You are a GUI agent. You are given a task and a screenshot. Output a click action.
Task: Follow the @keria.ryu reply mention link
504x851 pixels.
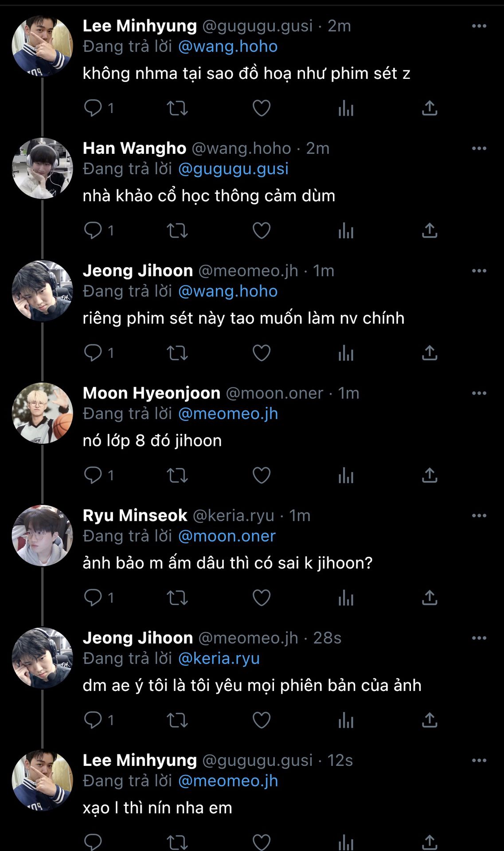pyautogui.click(x=219, y=658)
